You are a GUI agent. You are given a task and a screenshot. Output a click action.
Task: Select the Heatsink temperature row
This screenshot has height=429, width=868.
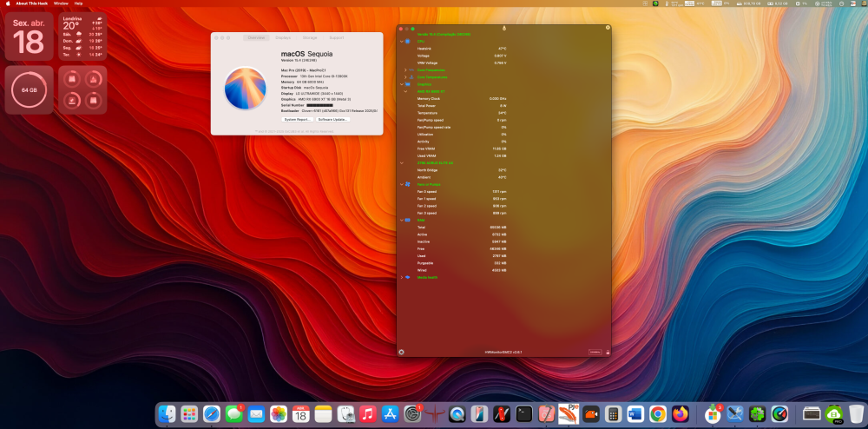tap(462, 49)
